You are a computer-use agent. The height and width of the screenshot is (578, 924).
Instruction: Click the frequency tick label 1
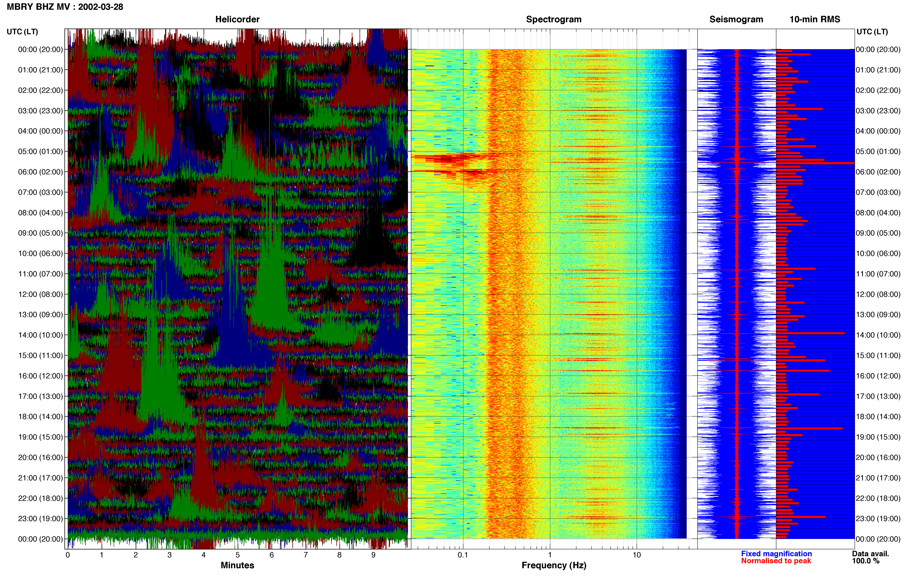point(550,555)
